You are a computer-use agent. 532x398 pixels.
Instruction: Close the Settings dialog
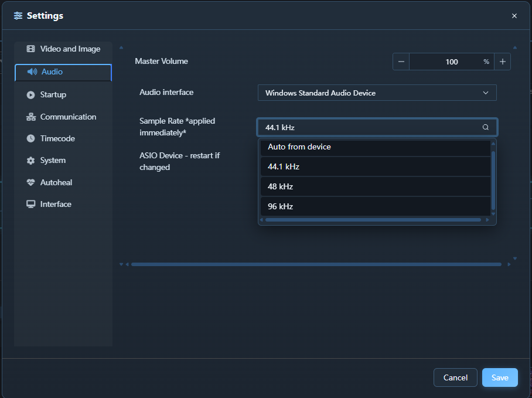point(514,16)
